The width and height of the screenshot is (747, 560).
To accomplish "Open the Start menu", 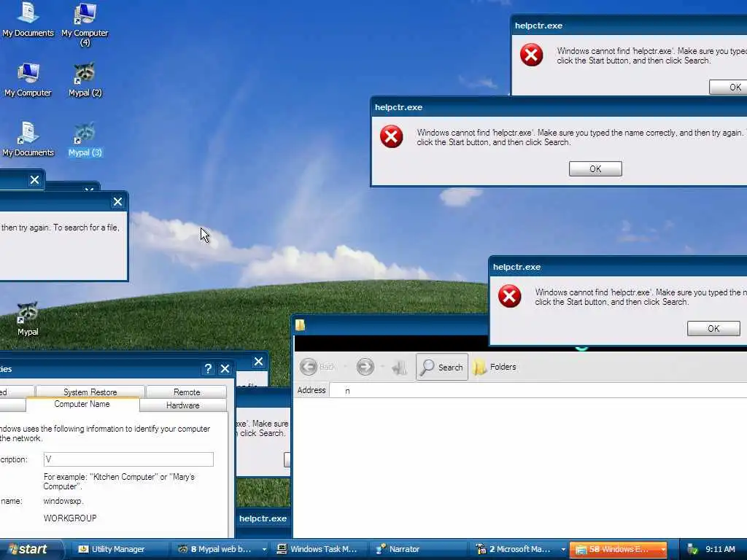I will [x=31, y=549].
